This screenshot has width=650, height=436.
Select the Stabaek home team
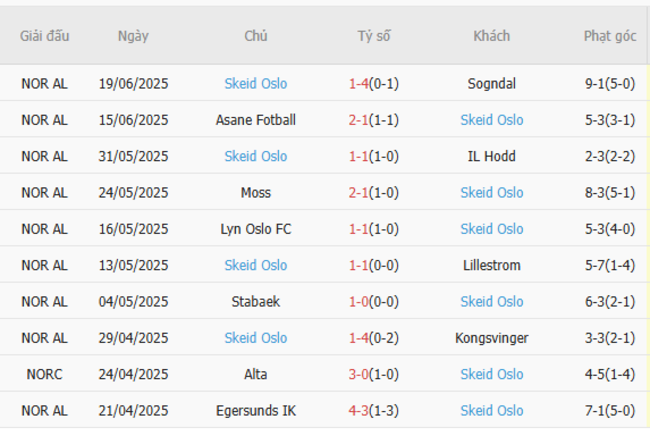[x=256, y=301]
